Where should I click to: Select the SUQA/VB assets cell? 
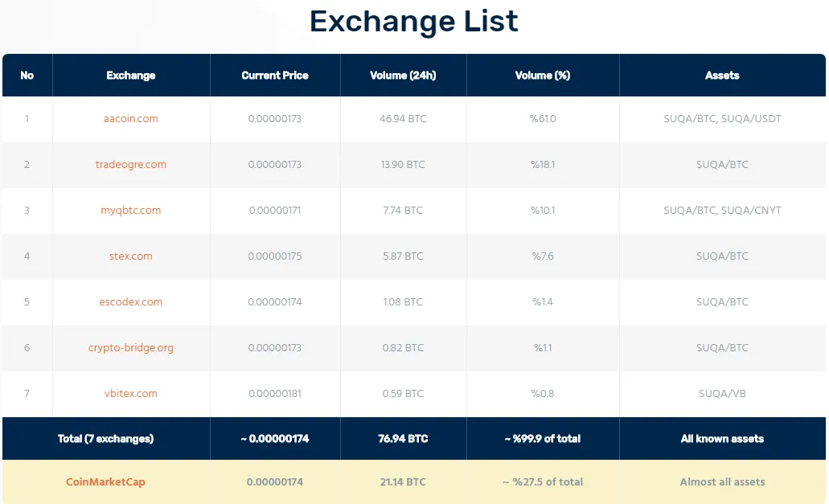722,394
